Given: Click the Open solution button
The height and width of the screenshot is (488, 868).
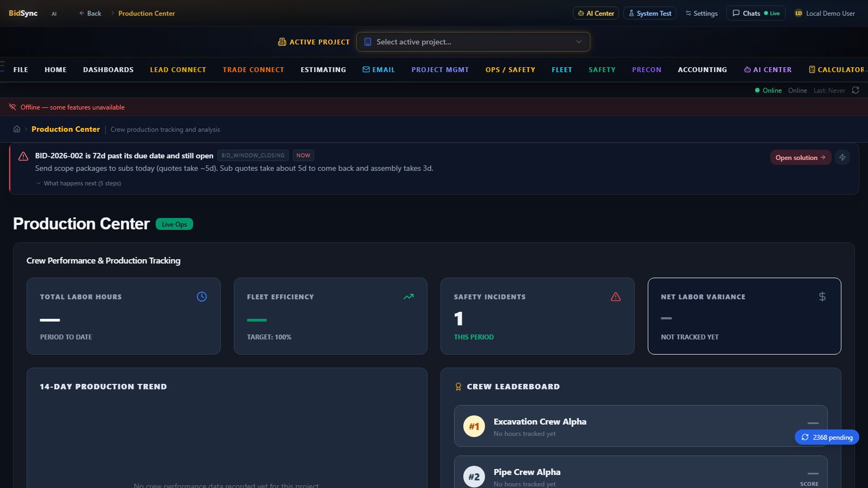Looking at the screenshot, I should coord(801,157).
